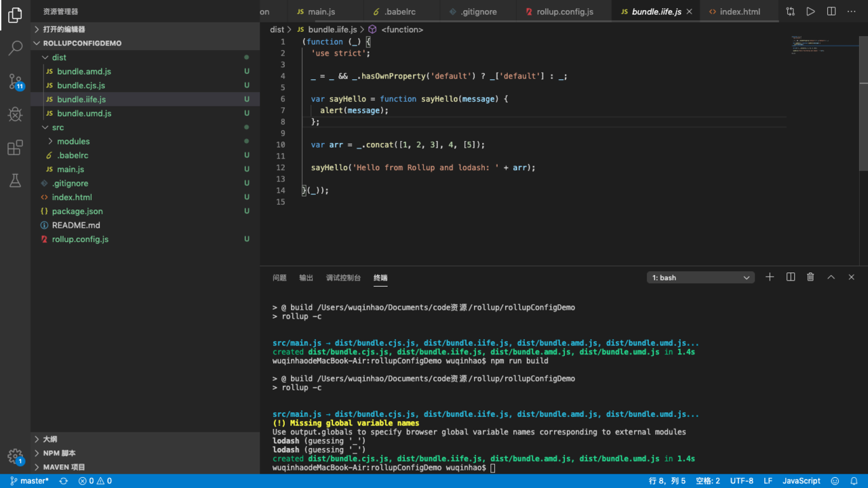
Task: Open notifications bell in status bar
Action: (x=854, y=481)
